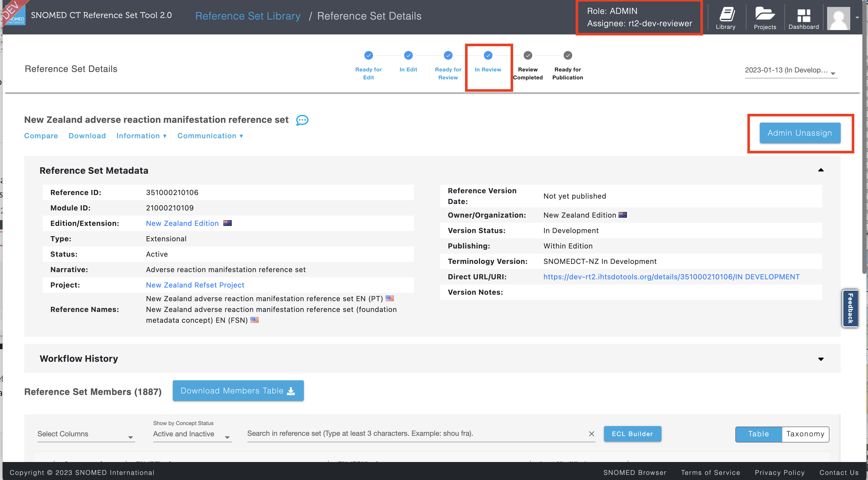The width and height of the screenshot is (868, 480).
Task: Click Download Members Table button
Action: click(x=238, y=391)
